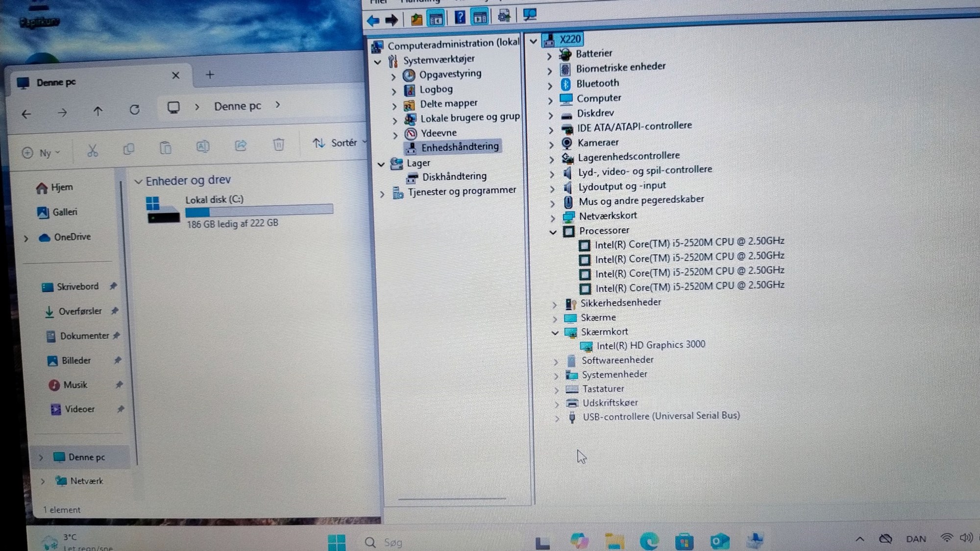Open the Ny dropdown in File Explorer

(41, 153)
